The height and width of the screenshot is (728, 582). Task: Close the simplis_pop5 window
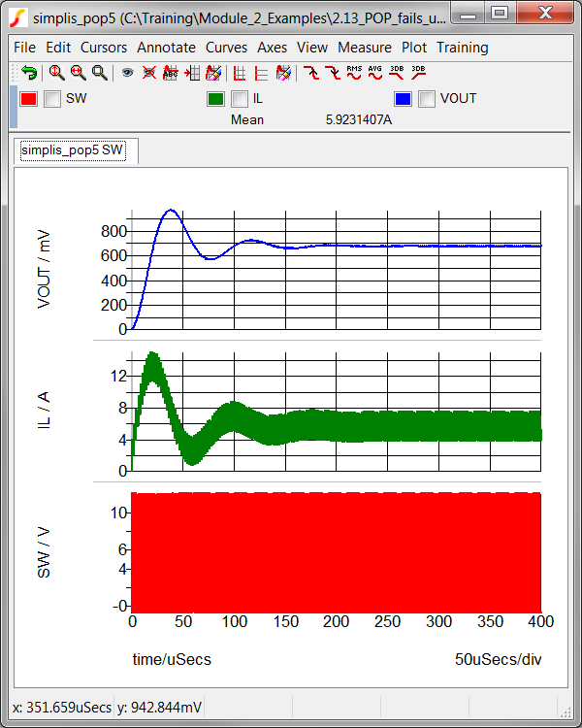point(545,14)
